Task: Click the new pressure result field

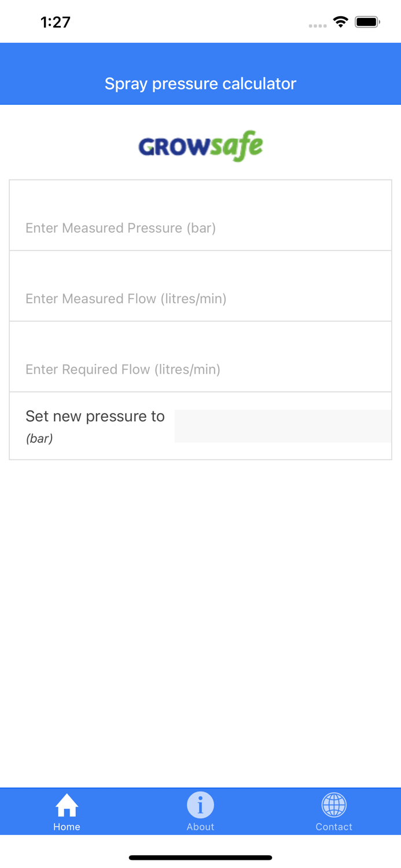Action: coord(282,426)
